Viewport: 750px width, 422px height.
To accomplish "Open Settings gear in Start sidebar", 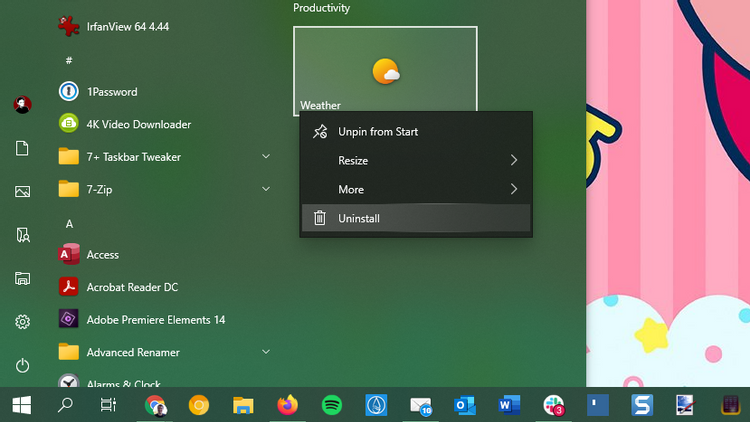I will coord(22,322).
